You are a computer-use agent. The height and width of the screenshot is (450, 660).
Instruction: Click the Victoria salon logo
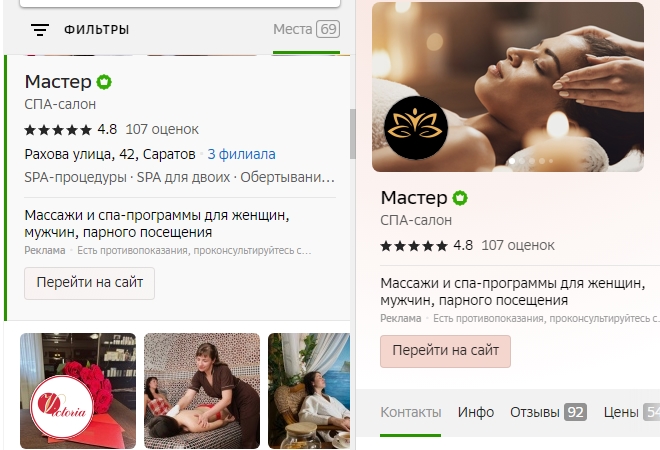[62, 406]
